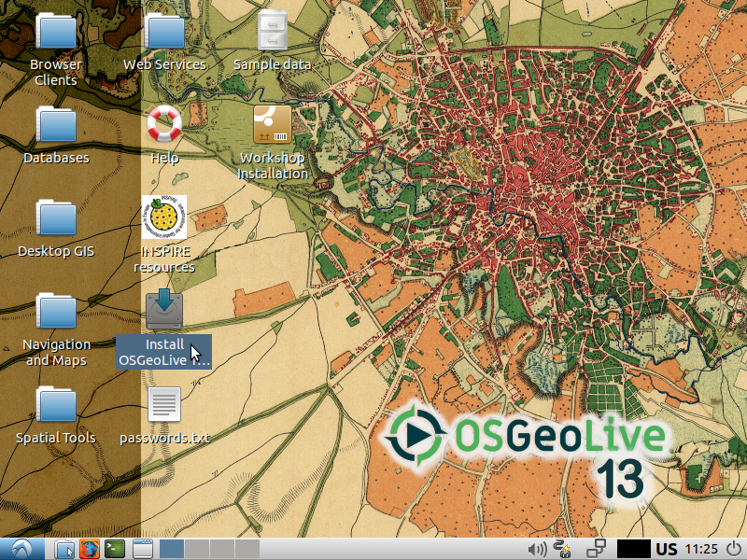Image resolution: width=747 pixels, height=560 pixels.
Task: Open the Web Services folder
Action: point(164,31)
